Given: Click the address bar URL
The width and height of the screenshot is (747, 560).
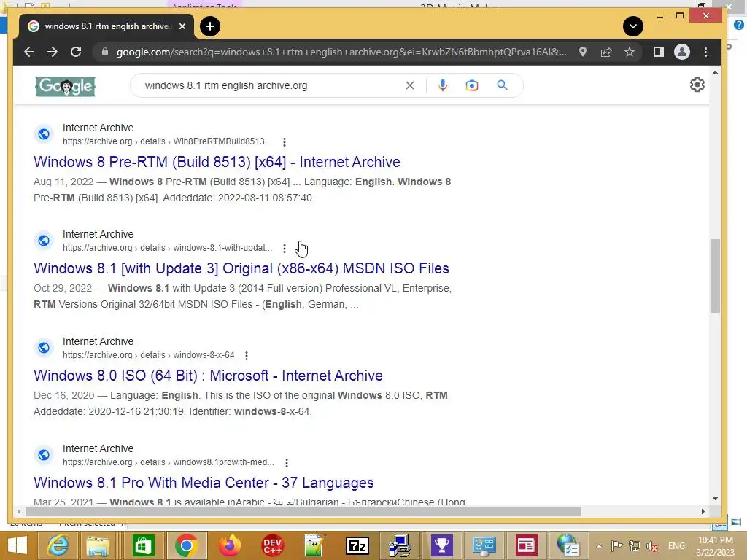Looking at the screenshot, I should tap(341, 52).
